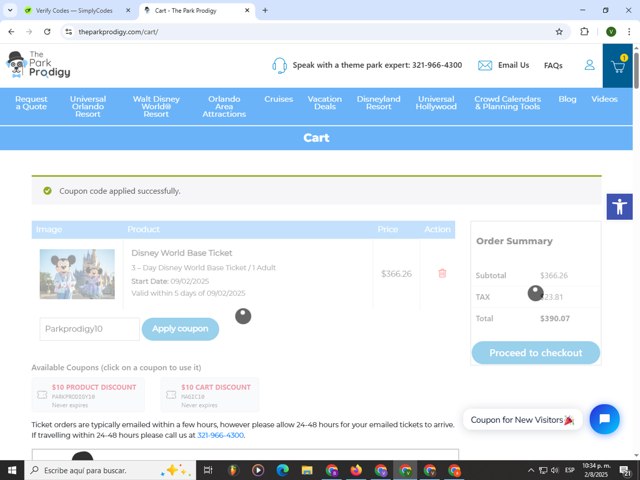Select the $10 Product Discount coupon
This screenshot has height=480, width=640.
click(x=88, y=395)
